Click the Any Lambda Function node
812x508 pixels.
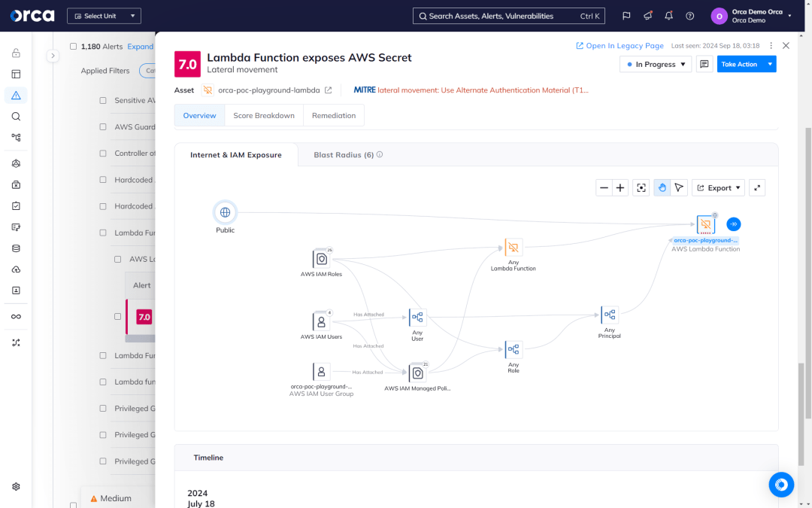(514, 248)
